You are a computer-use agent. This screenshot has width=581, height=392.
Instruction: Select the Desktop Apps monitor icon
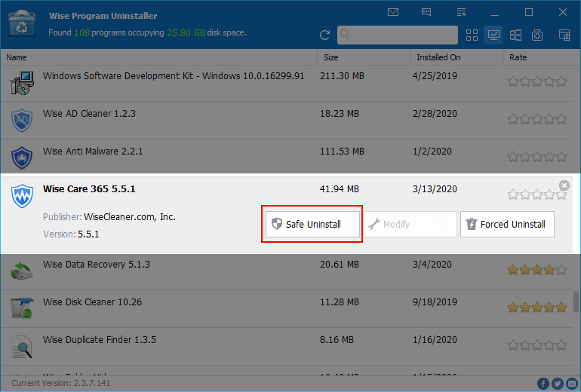(x=493, y=35)
